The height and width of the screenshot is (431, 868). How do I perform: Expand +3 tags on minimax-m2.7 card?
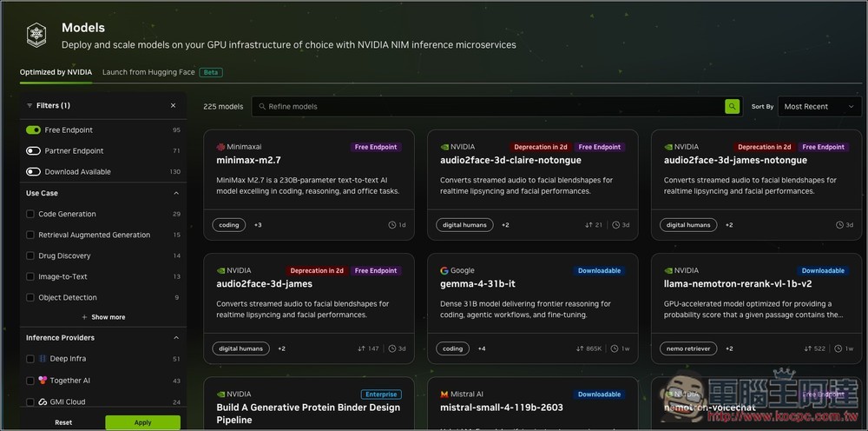tap(258, 225)
